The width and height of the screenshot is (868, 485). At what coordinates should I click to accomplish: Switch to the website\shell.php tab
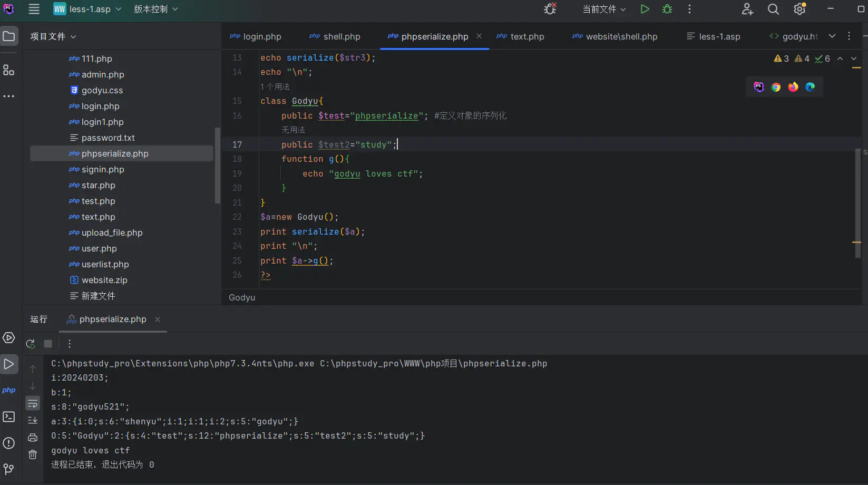615,36
